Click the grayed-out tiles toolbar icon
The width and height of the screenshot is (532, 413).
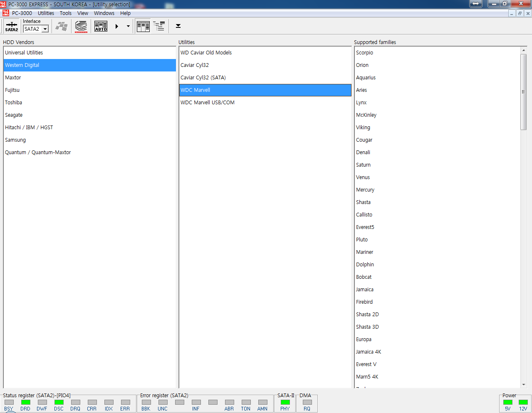62,26
